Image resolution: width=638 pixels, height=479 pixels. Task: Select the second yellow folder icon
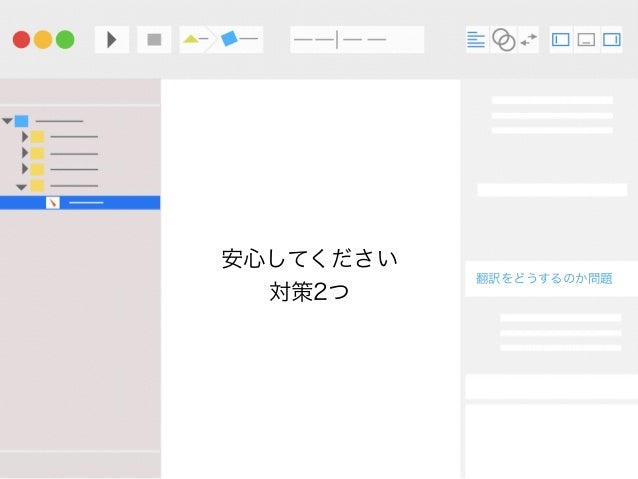(x=37, y=153)
